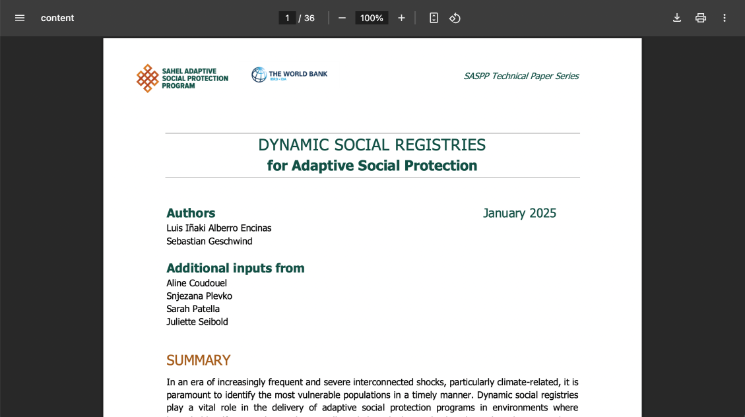The width and height of the screenshot is (745, 417).
Task: Click the 'SASPP Technical Paper Series' text
Action: pyautogui.click(x=520, y=76)
